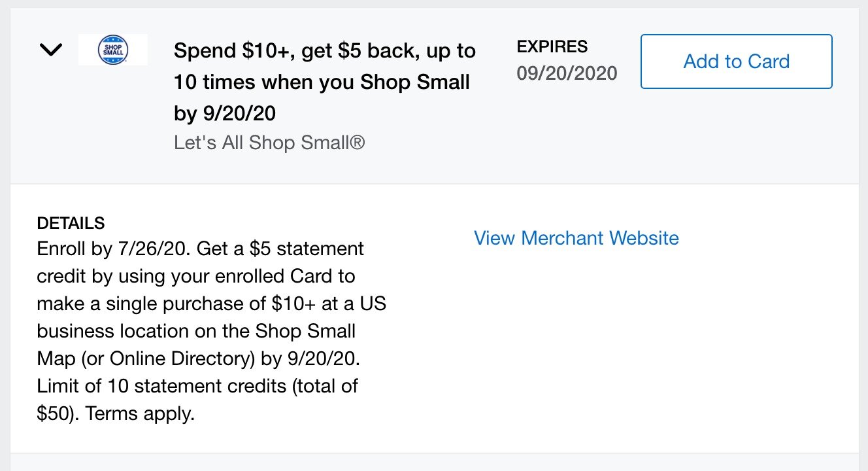The width and height of the screenshot is (868, 471).
Task: Click 'by 9/20/20' line in the offer title
Action: click(224, 114)
